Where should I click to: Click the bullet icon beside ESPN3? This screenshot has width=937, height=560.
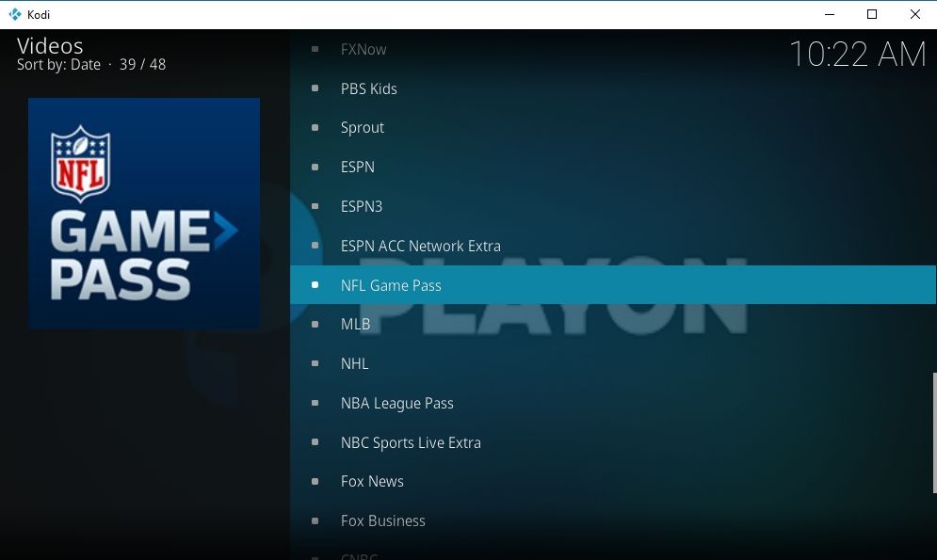[315, 206]
